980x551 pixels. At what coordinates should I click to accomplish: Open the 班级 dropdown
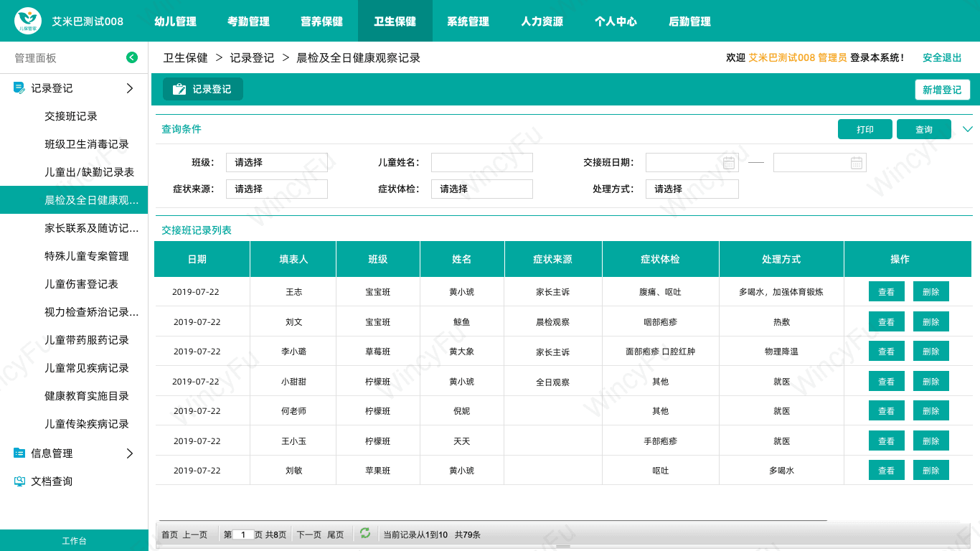point(277,162)
